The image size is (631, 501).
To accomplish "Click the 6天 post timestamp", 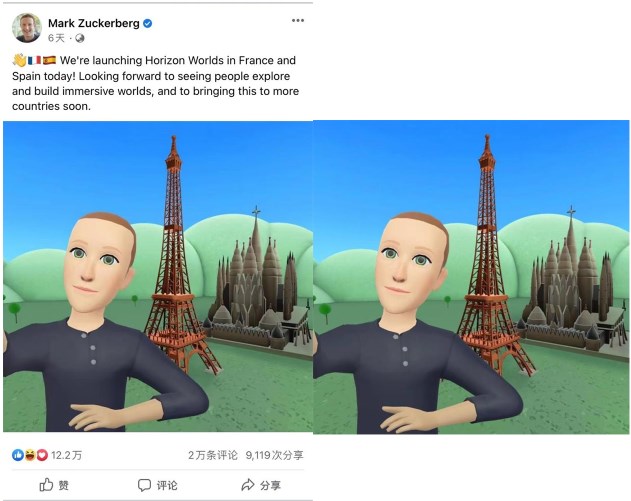I will coord(56,38).
